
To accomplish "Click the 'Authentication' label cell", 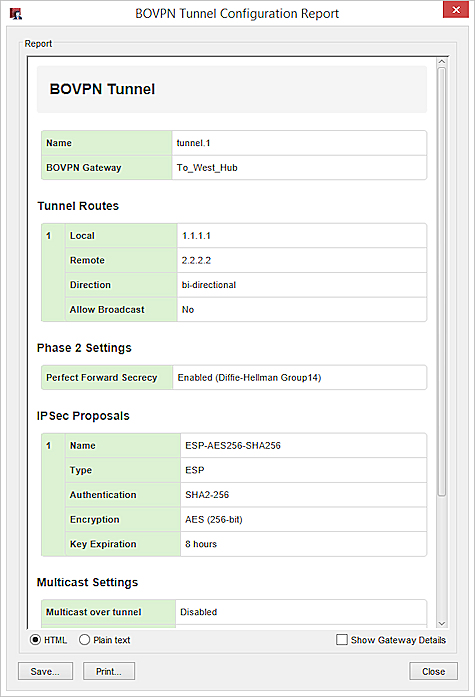I will pyautogui.click(x=123, y=495).
